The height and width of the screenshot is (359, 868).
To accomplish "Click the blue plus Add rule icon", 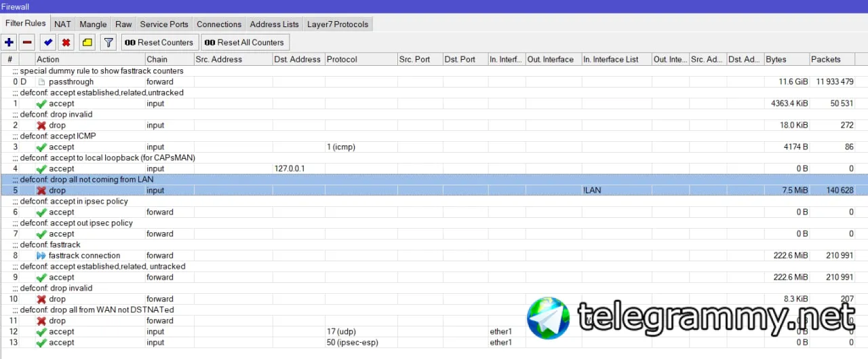I will pyautogui.click(x=9, y=42).
